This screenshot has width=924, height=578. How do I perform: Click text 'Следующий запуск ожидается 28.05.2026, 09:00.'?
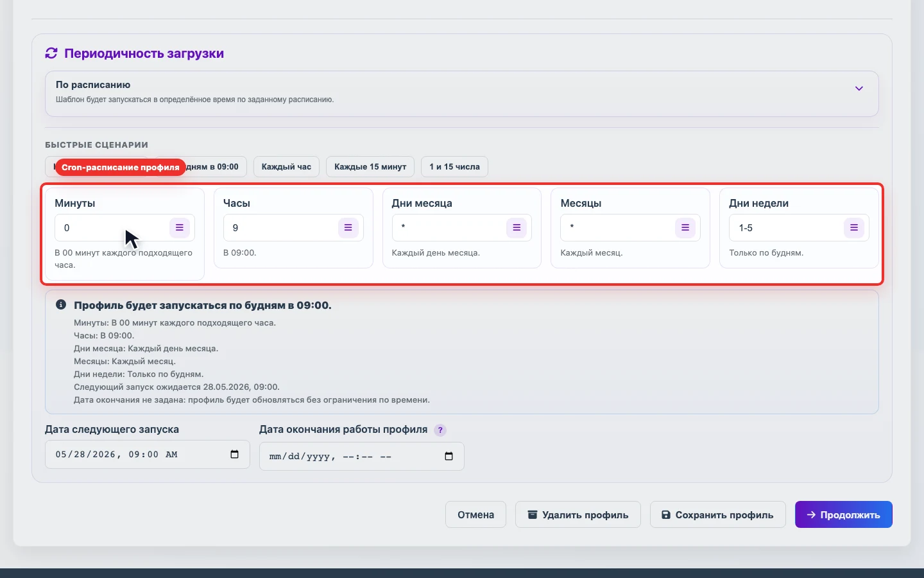point(176,387)
